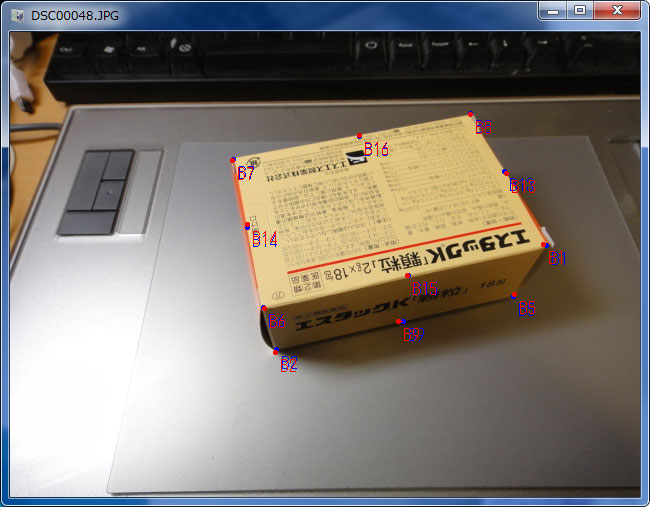Click the marker point labeled B13

pos(505,172)
